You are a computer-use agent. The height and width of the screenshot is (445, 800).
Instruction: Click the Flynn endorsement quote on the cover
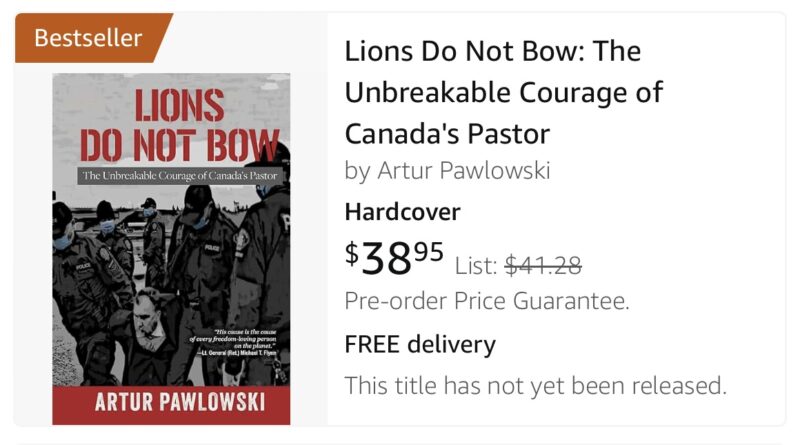coord(233,342)
